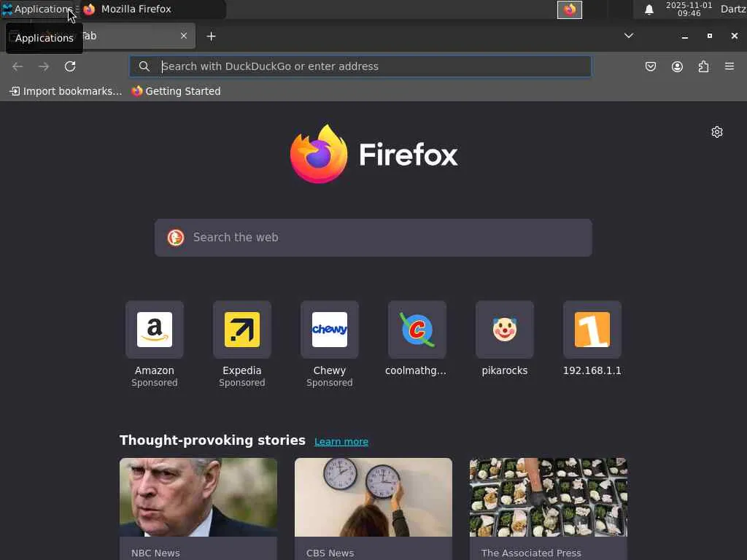This screenshot has height=560, width=747.
Task: Click the Sponsored label under Chewy
Action: pyautogui.click(x=330, y=383)
